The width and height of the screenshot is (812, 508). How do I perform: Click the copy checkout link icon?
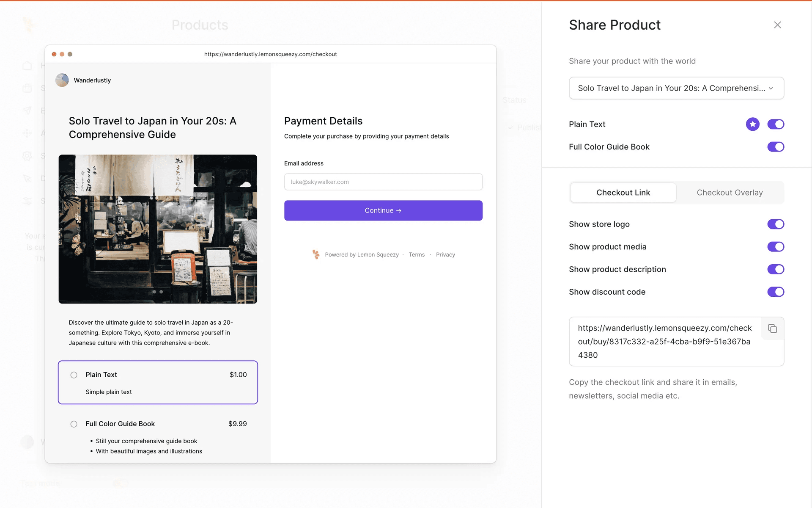click(x=772, y=329)
